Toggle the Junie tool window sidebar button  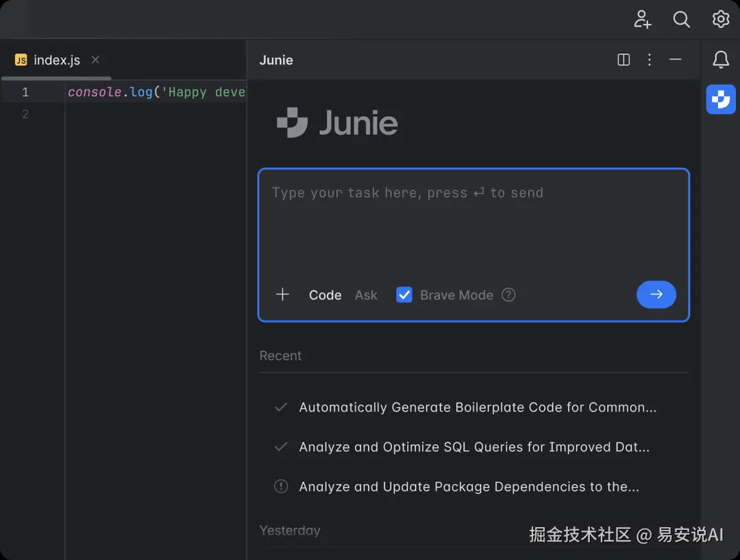coord(721,99)
